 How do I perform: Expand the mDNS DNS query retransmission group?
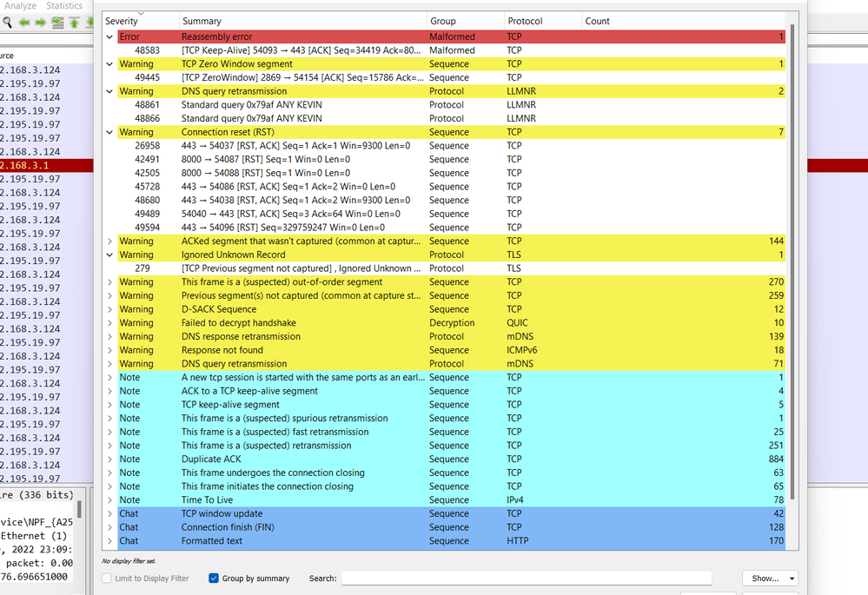[109, 364]
